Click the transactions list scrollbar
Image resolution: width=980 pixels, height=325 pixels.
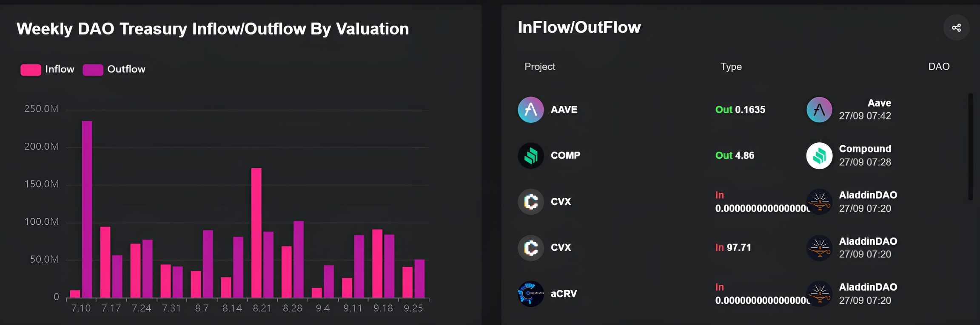coord(970,147)
